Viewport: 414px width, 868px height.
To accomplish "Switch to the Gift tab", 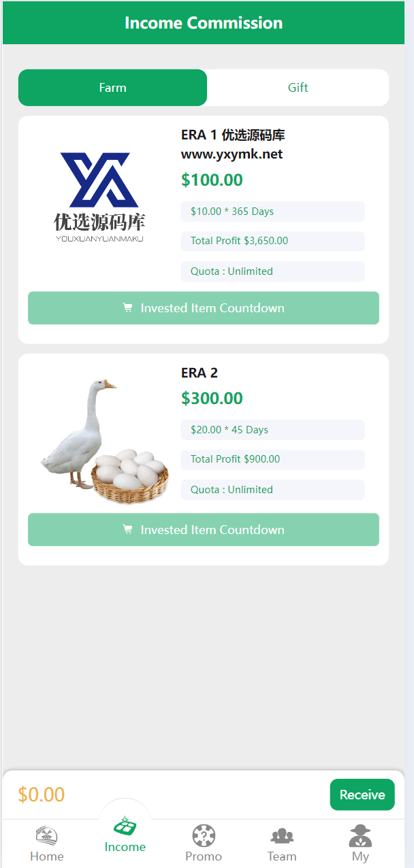I will coord(298,88).
